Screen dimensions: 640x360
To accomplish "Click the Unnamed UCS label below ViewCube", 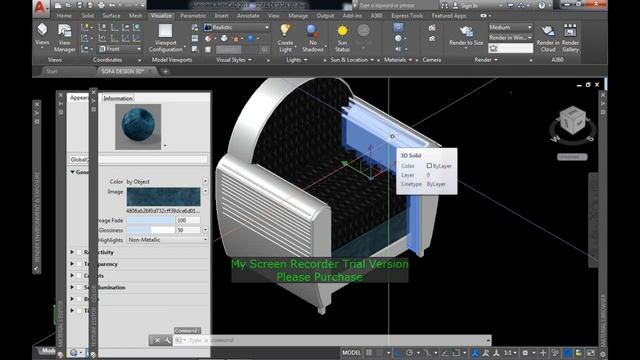I will [x=572, y=157].
